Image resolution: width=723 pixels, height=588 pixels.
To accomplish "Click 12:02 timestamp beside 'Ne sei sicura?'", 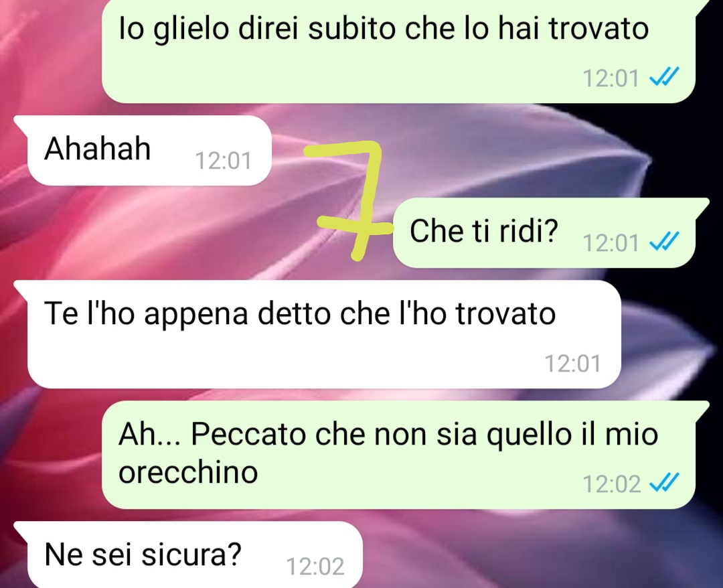I will [315, 567].
